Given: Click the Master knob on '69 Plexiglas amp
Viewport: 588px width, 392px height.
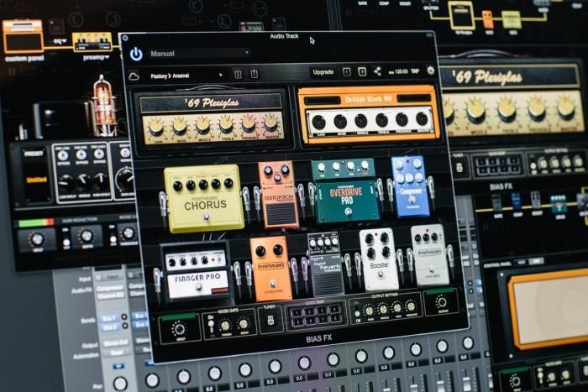Looking at the screenshot, I should [x=270, y=122].
